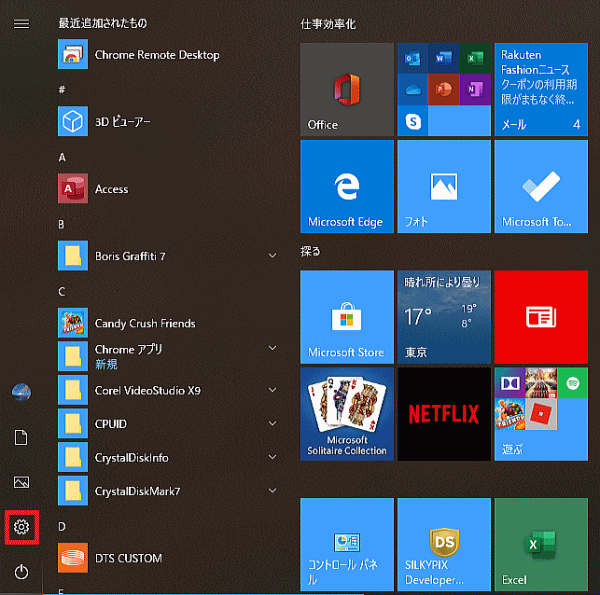
Task: Open the Tokyo weather tile
Action: (444, 317)
